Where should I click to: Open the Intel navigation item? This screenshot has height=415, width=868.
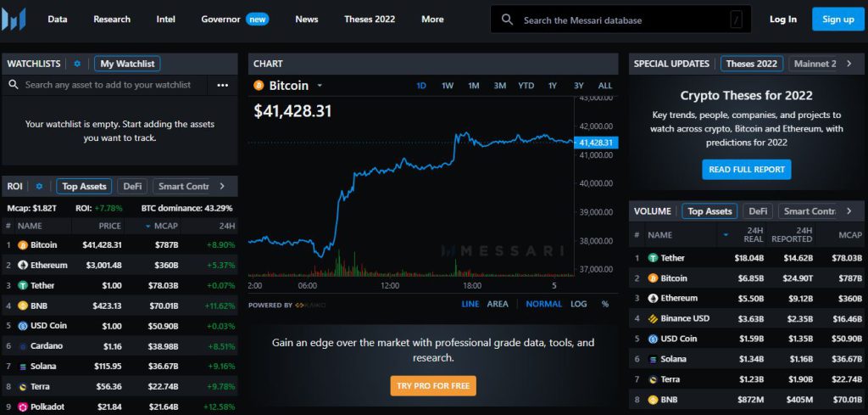pyautogui.click(x=165, y=20)
